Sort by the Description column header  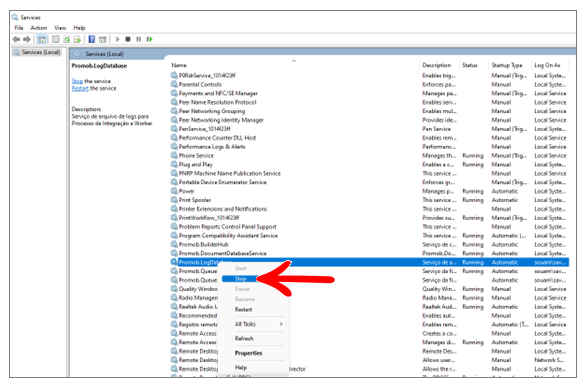pyautogui.click(x=437, y=65)
